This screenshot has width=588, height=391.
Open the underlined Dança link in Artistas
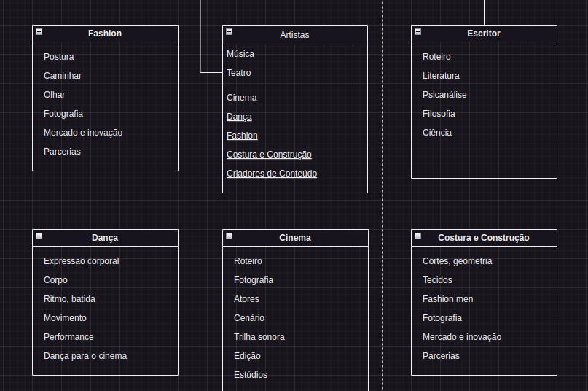(x=239, y=117)
